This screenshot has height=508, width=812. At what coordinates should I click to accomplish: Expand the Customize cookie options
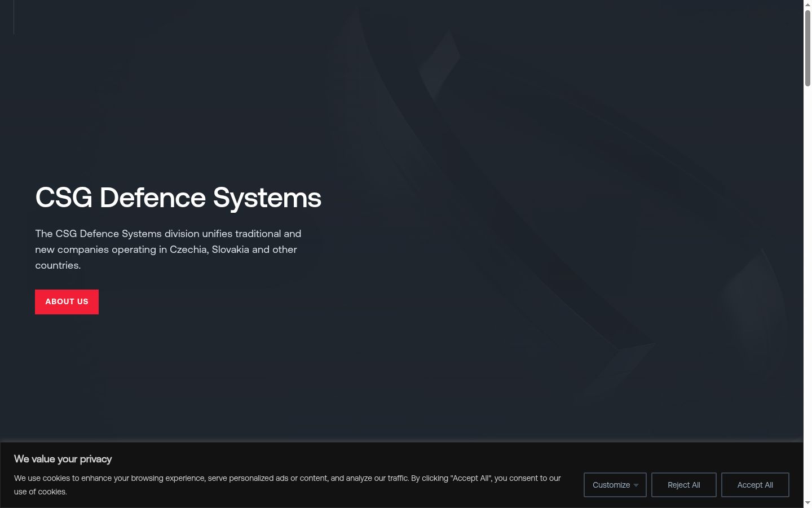tap(615, 485)
